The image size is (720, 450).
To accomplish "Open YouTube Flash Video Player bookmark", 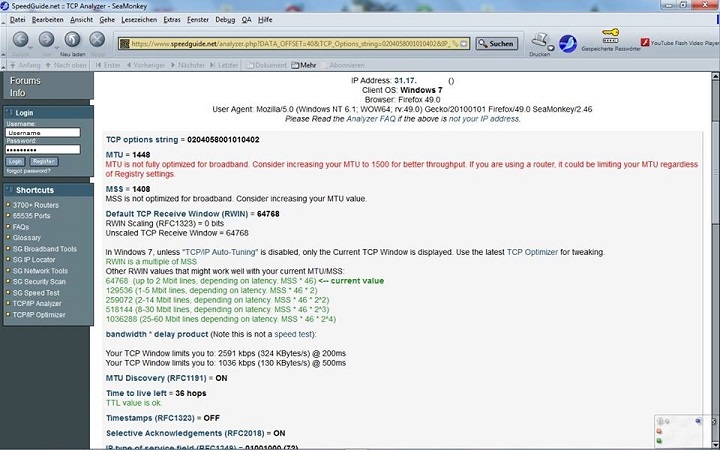I will [x=681, y=43].
